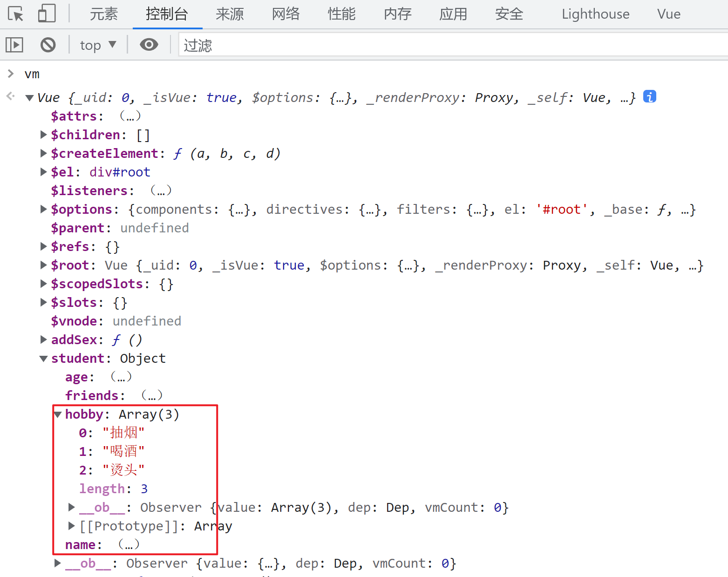Open the Vue devtools tab
This screenshot has height=577, width=728.
point(668,14)
